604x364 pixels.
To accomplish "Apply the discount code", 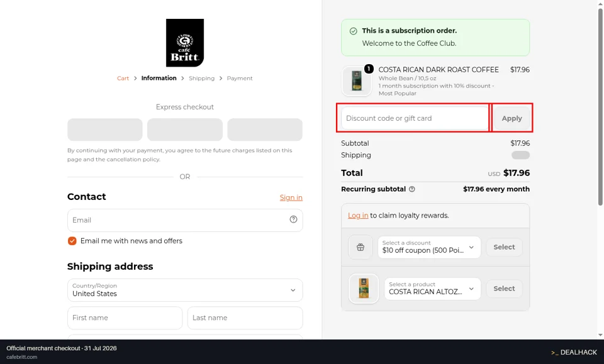I will [x=512, y=118].
